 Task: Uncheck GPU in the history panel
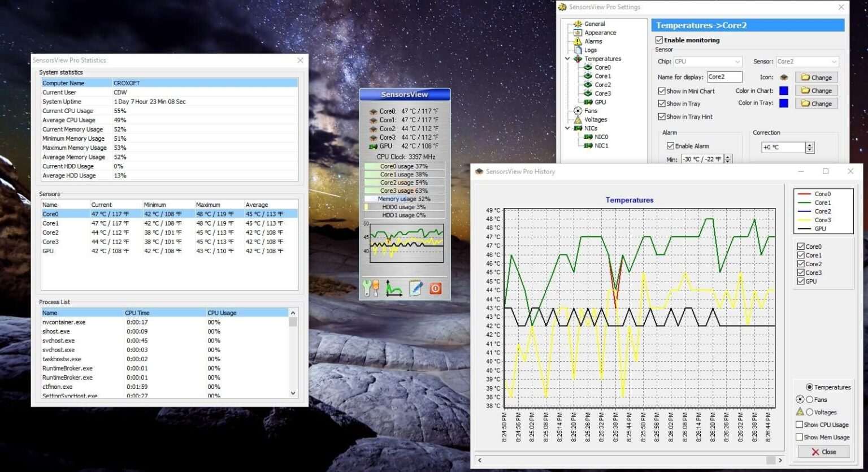[x=801, y=281]
